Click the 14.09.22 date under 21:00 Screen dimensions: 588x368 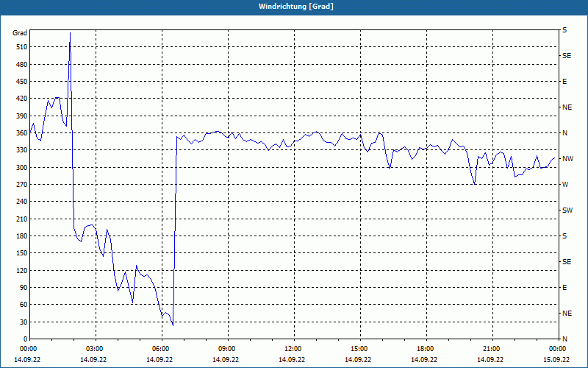(490, 360)
